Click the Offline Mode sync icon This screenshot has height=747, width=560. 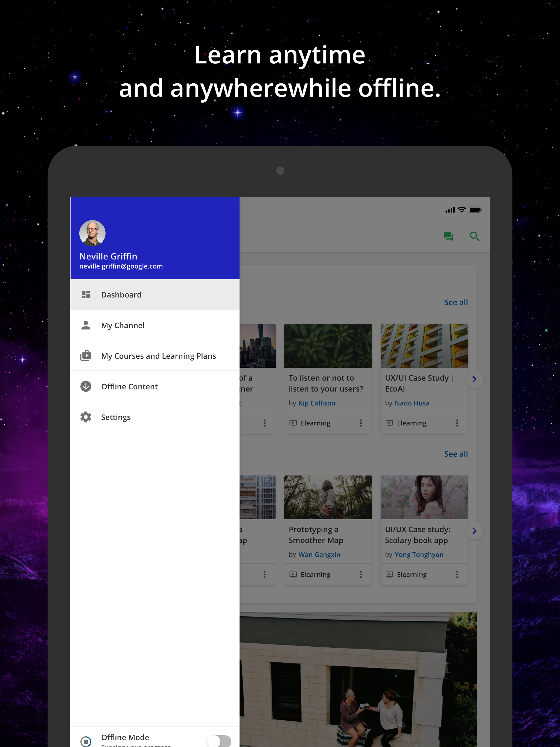pyautogui.click(x=86, y=741)
